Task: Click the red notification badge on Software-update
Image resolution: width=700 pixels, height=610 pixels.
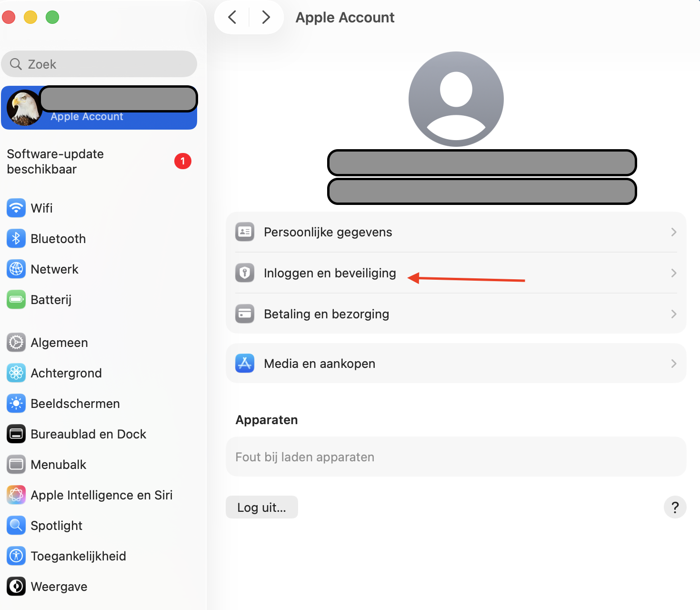Action: coord(183,161)
